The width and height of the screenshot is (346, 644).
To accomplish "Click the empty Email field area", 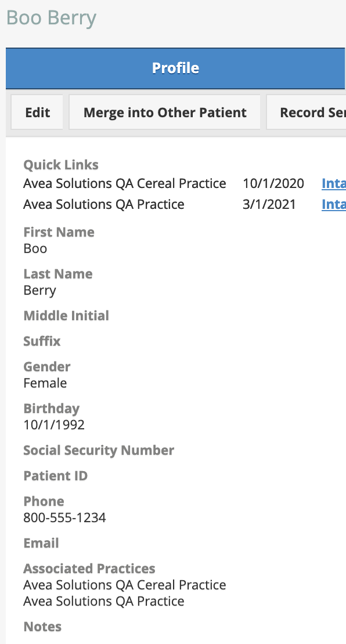I will click(x=41, y=543).
